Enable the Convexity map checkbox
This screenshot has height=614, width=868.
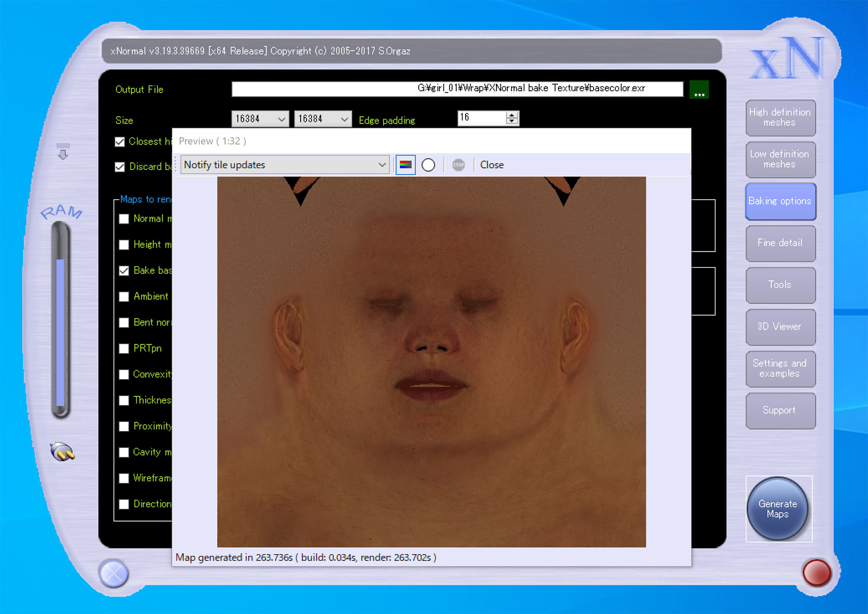[124, 375]
